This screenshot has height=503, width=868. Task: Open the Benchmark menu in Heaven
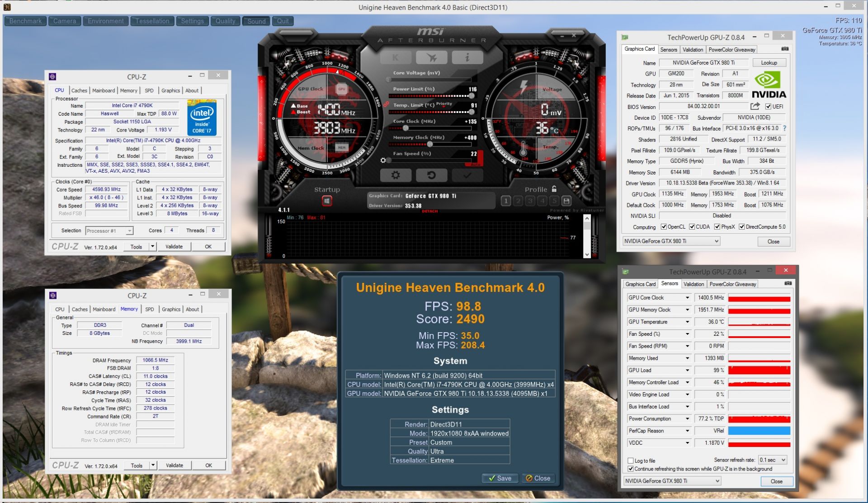pos(25,21)
